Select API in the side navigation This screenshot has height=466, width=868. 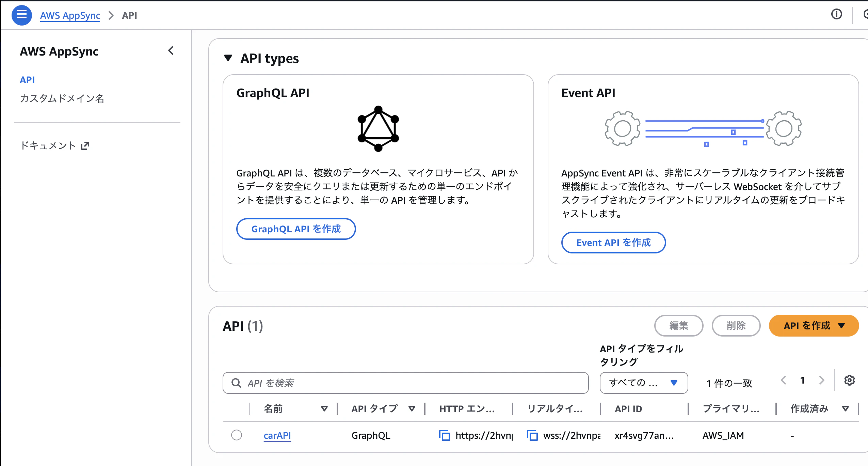pos(27,80)
